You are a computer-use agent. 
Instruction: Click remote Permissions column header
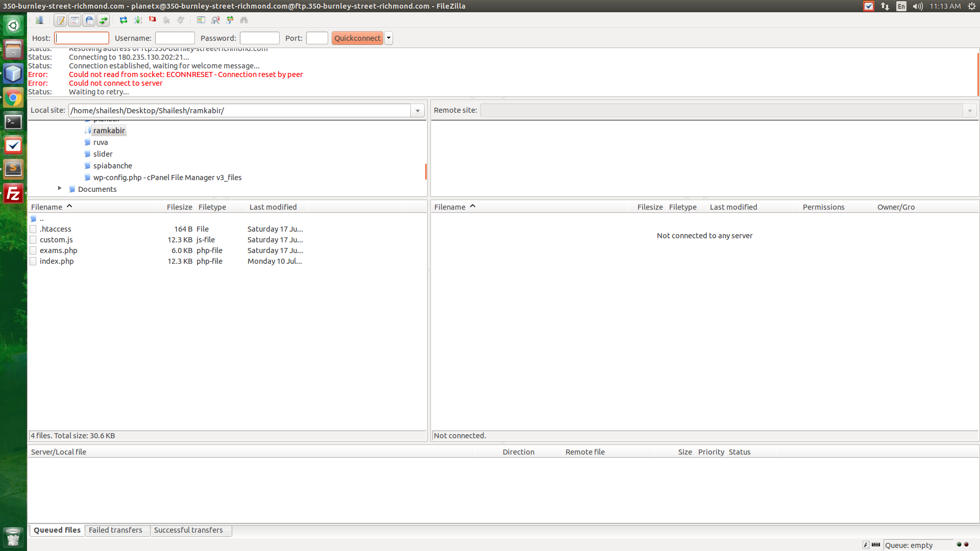click(837, 207)
